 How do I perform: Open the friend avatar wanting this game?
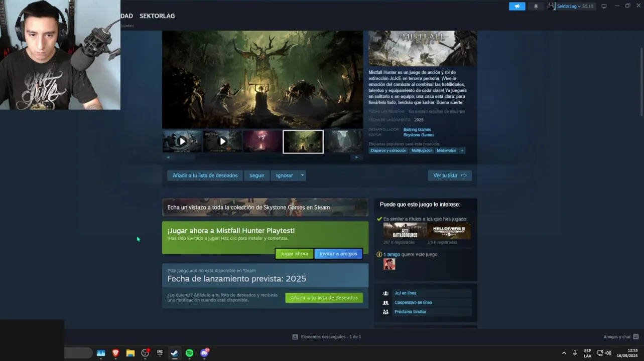pos(389,264)
